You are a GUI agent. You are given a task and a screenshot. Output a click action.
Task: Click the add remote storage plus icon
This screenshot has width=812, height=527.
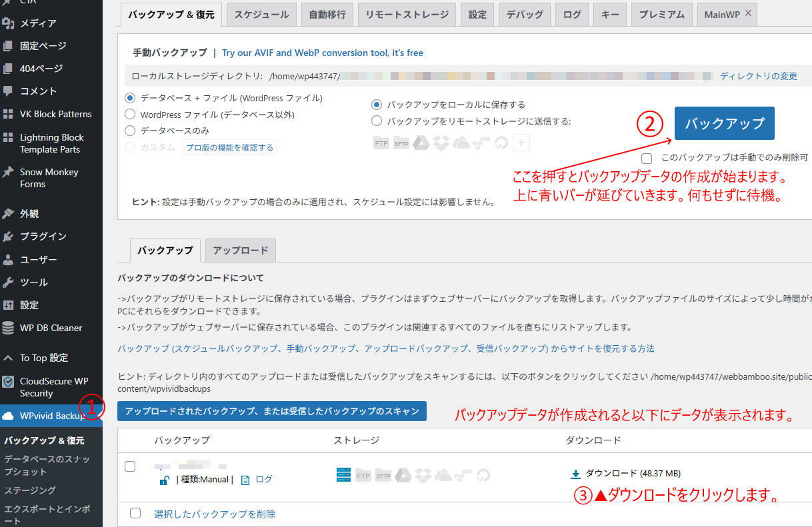point(521,143)
